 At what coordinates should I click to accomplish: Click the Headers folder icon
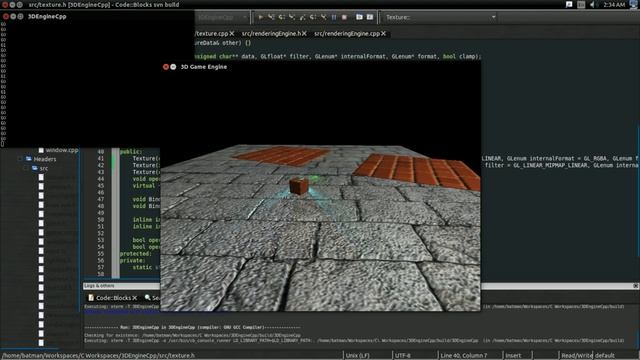(29, 159)
